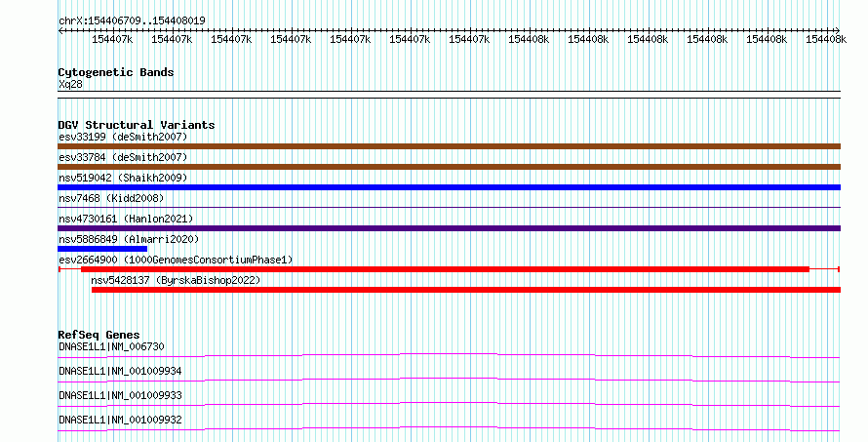Click the esv33199 (deSmith2007) variant label

coord(123,137)
